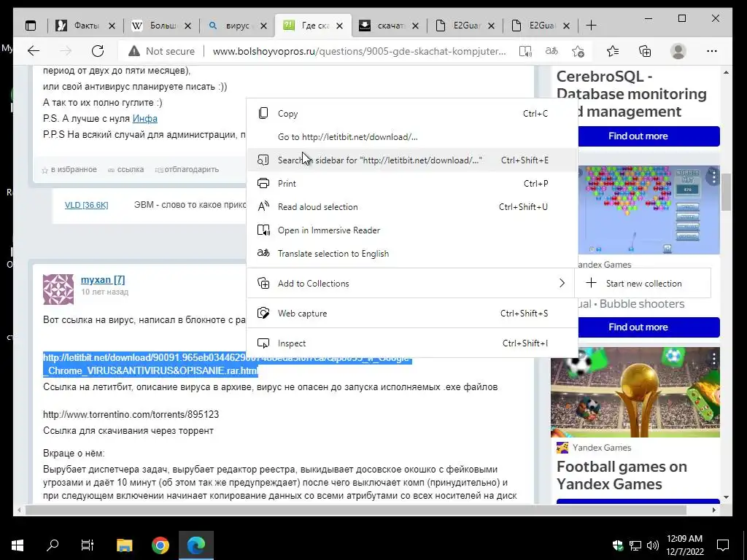
Task: Choose Web capture from the menu
Action: (412, 314)
